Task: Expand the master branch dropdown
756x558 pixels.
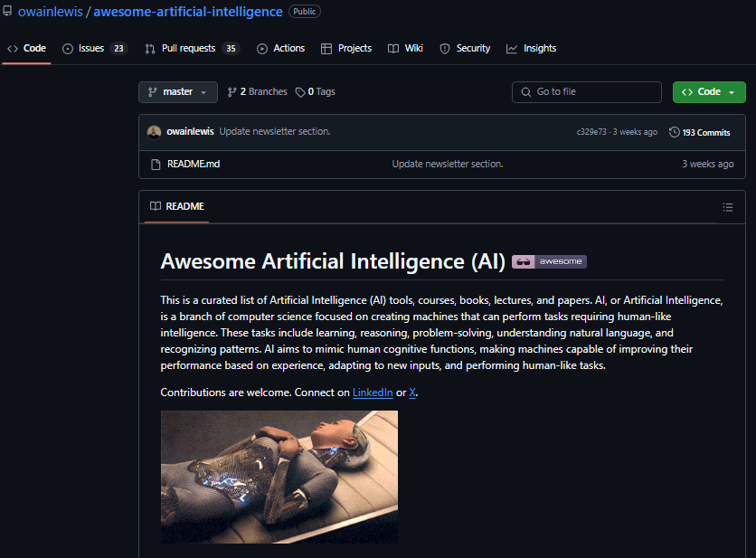Action: (x=178, y=91)
